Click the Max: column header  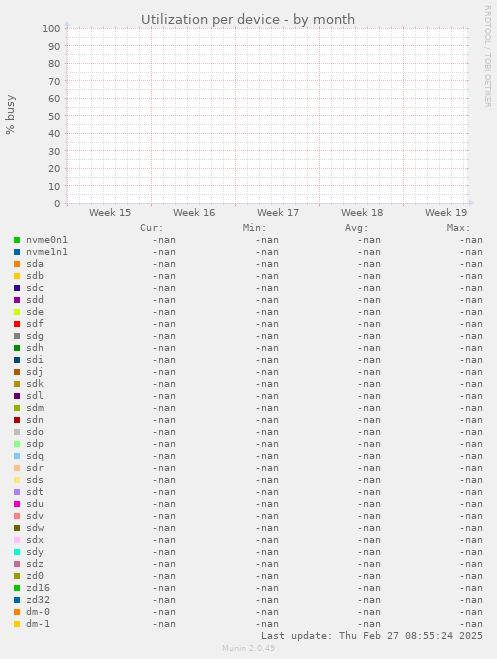pyautogui.click(x=458, y=228)
